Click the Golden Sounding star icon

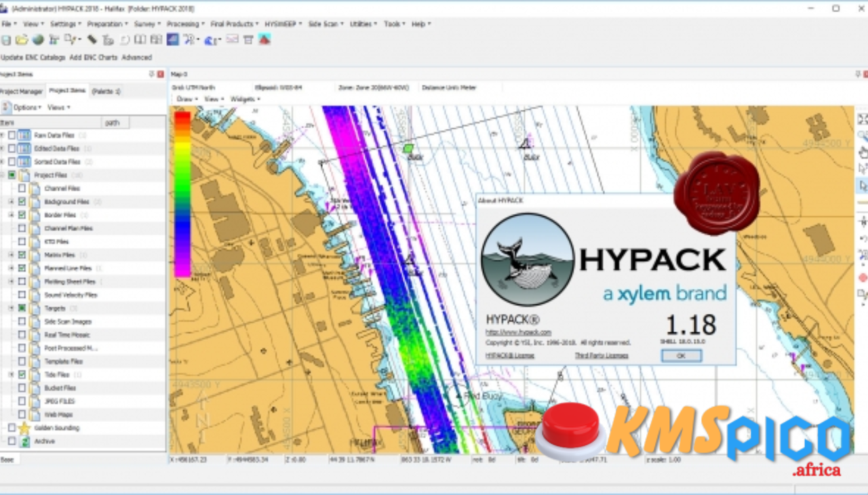(x=24, y=428)
